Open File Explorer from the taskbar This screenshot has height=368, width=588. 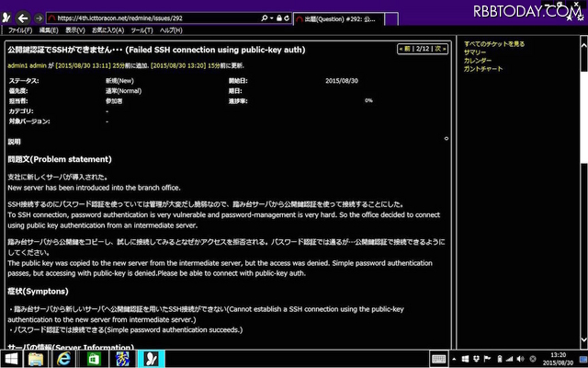click(x=36, y=360)
